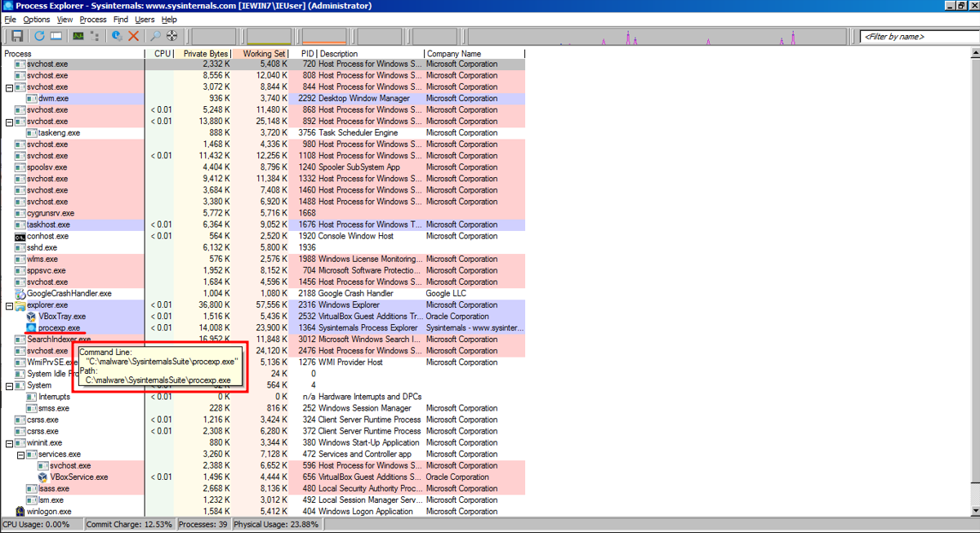Open process Properties toolbar icon

[x=118, y=36]
